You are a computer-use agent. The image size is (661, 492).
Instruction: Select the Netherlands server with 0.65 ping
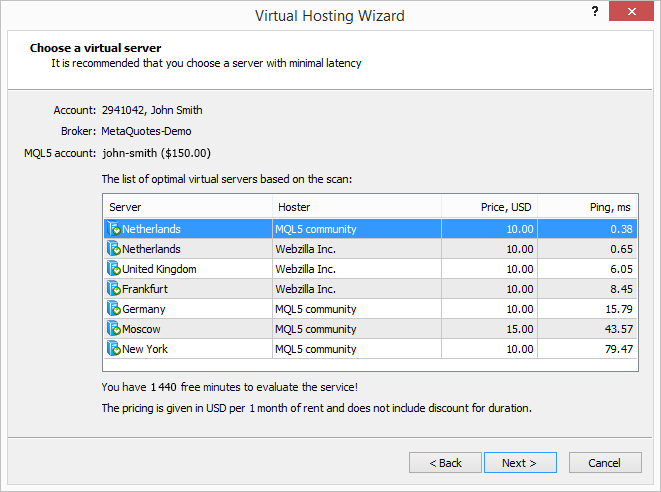point(370,249)
